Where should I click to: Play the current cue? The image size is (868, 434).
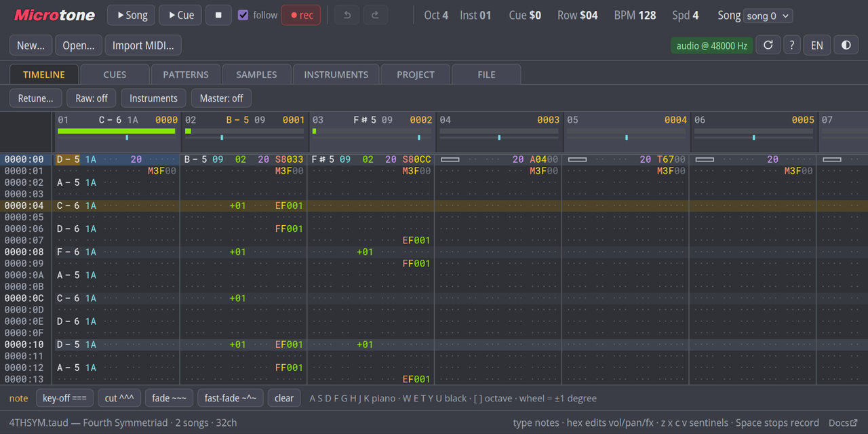(180, 15)
